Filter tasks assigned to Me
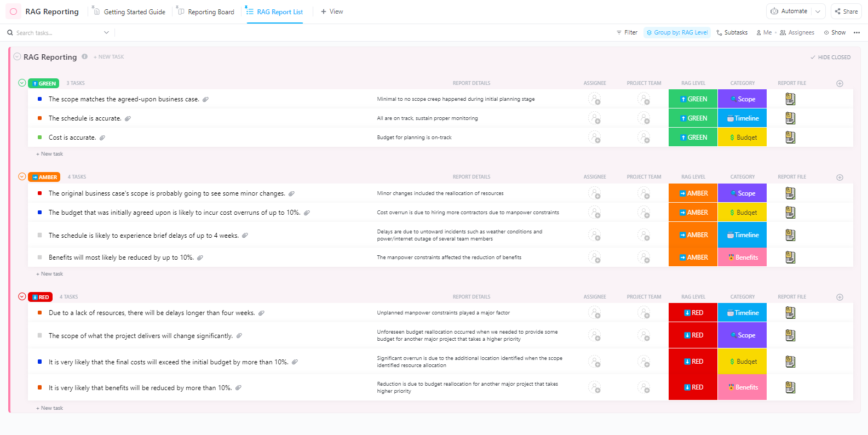Viewport: 868px width, 435px height. [764, 33]
